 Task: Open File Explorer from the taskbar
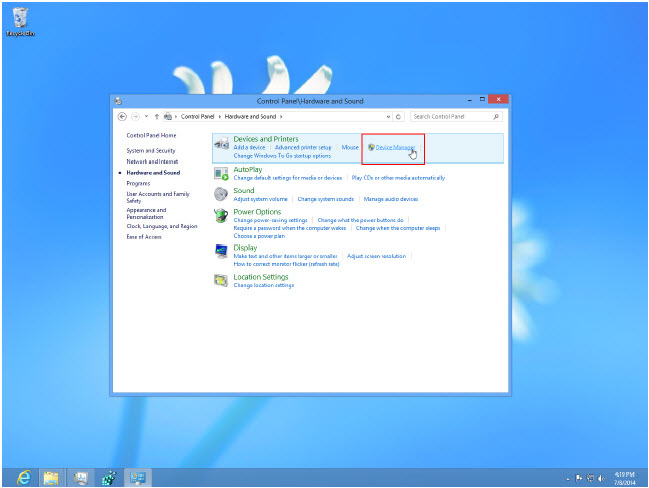50,477
